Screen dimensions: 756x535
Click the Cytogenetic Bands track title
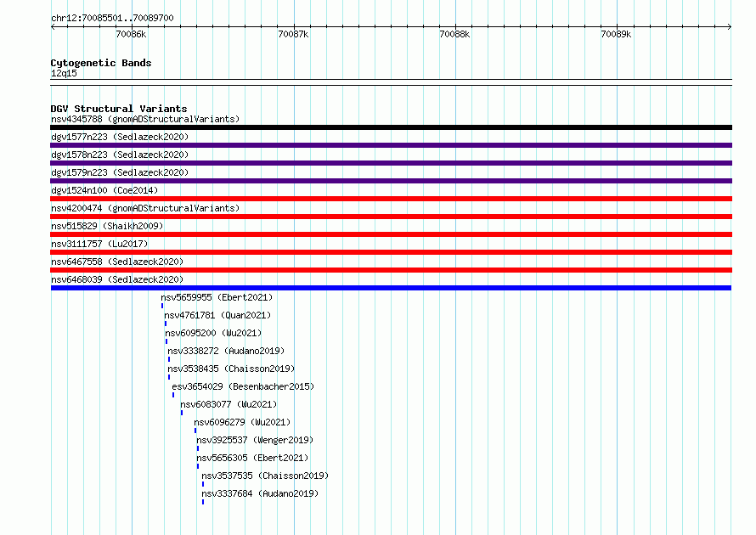[101, 63]
